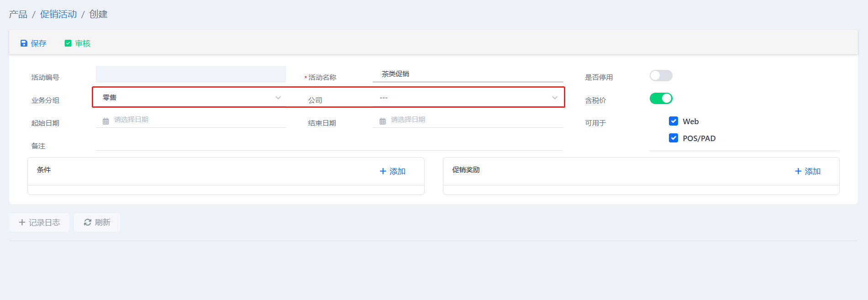Click the 结束日期 label

(322, 123)
